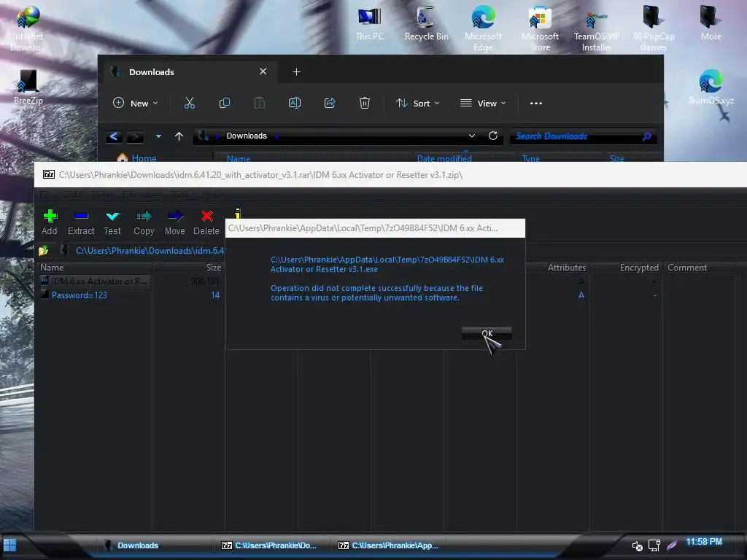Click the Windows Start button
Screen dimensions: 747x560
pyautogui.click(x=9, y=545)
